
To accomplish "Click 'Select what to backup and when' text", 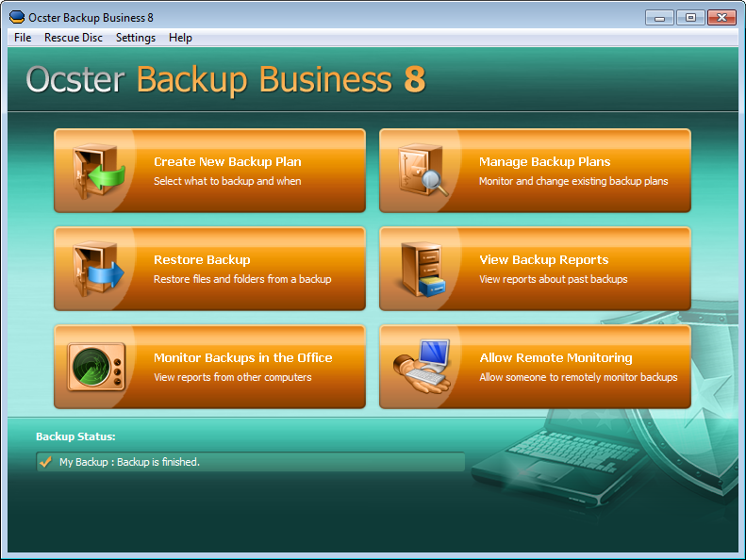I will [x=227, y=181].
